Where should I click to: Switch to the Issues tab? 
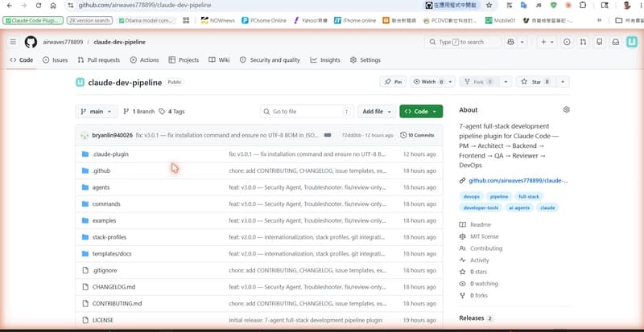[x=55, y=60]
